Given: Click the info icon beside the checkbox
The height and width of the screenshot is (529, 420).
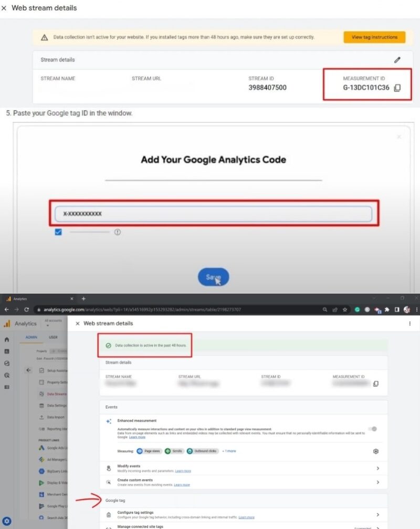Looking at the screenshot, I should (x=117, y=232).
